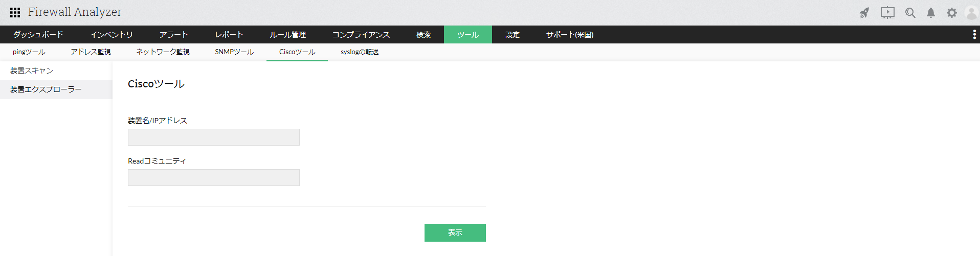Open the ルール管理 menu

(288, 35)
